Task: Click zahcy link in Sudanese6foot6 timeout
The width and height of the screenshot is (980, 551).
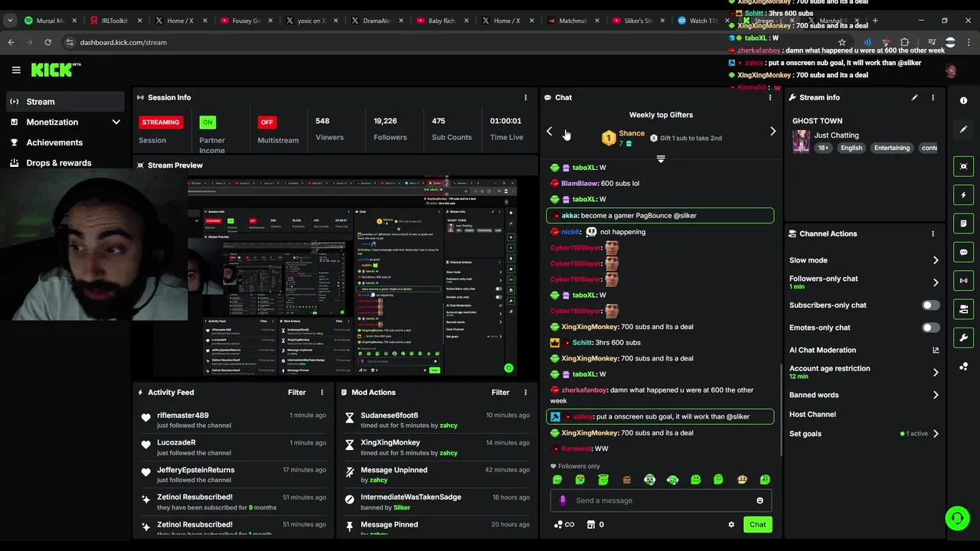Action: point(448,425)
